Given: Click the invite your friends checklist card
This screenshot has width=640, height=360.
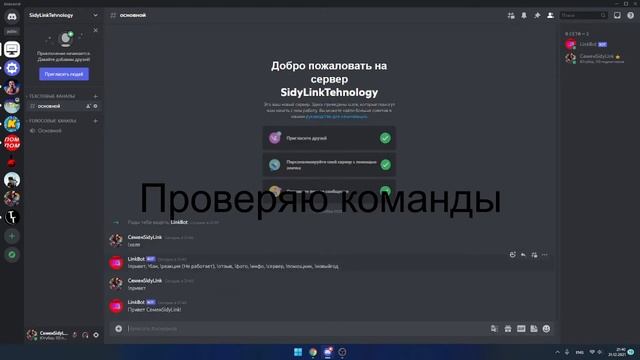Looking at the screenshot, I should 329,138.
